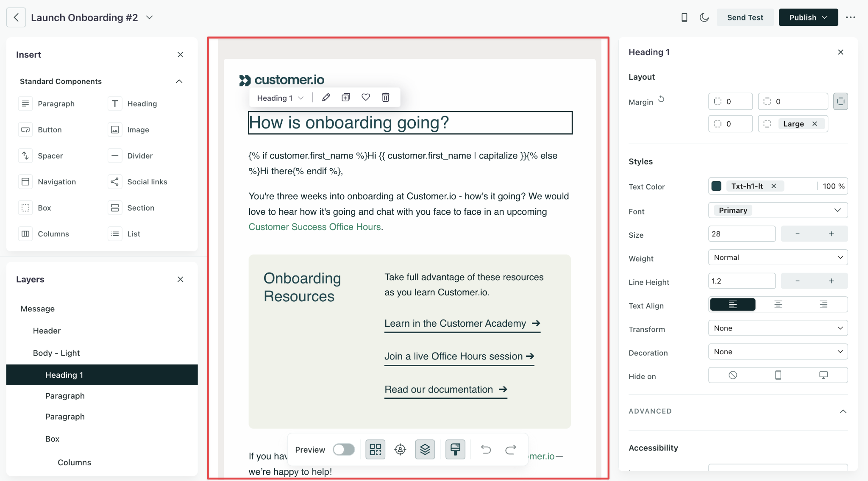Close the Layers panel
Image resolution: width=868 pixels, height=481 pixels.
coord(180,279)
